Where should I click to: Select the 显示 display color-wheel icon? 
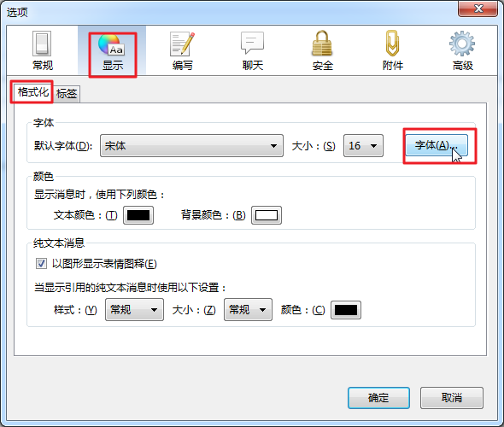point(112,51)
